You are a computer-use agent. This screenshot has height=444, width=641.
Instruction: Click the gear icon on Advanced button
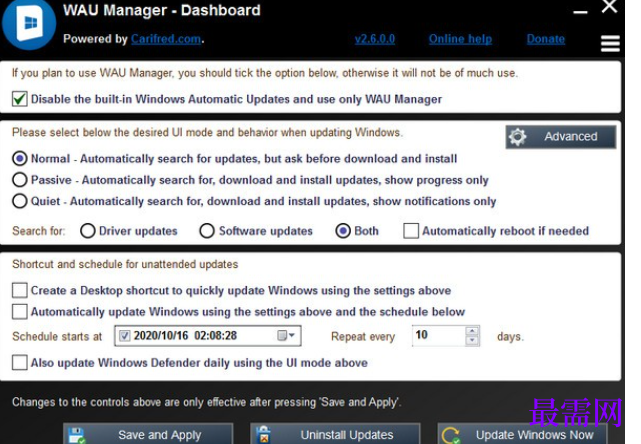tap(518, 137)
